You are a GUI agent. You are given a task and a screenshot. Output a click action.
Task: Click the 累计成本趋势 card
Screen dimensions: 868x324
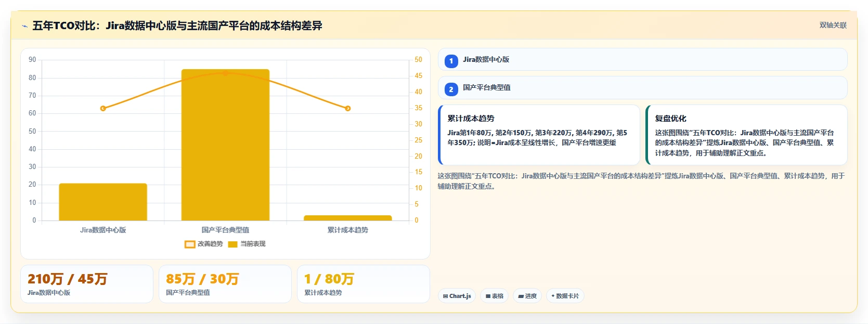[x=539, y=135]
